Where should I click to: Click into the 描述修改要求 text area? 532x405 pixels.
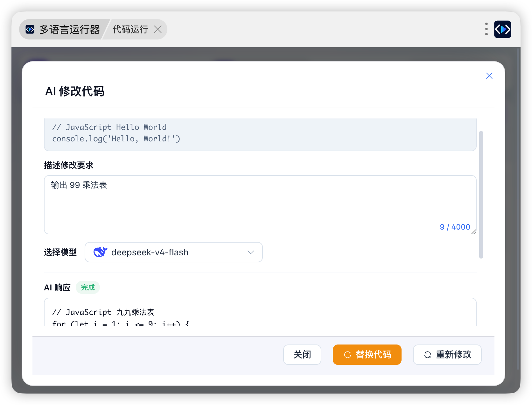pos(260,205)
